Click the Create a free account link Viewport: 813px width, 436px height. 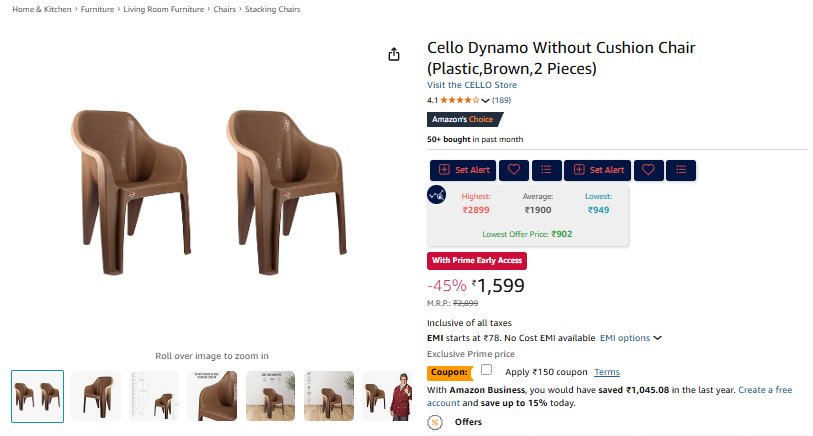[764, 389]
